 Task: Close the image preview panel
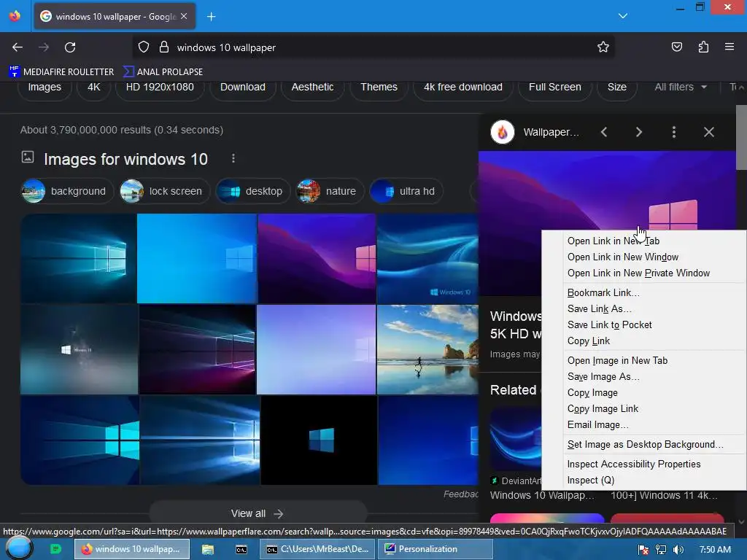[709, 132]
